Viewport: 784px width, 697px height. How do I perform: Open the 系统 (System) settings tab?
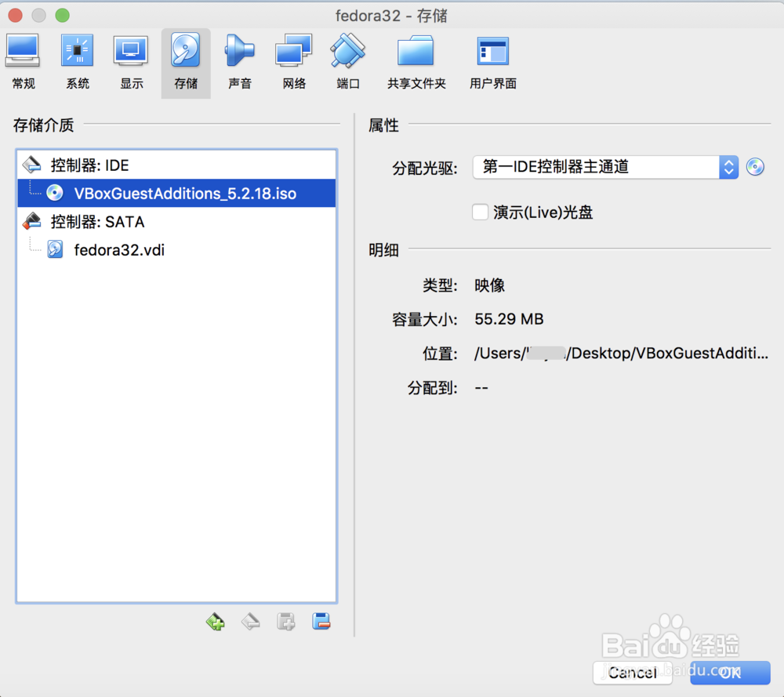[x=78, y=63]
